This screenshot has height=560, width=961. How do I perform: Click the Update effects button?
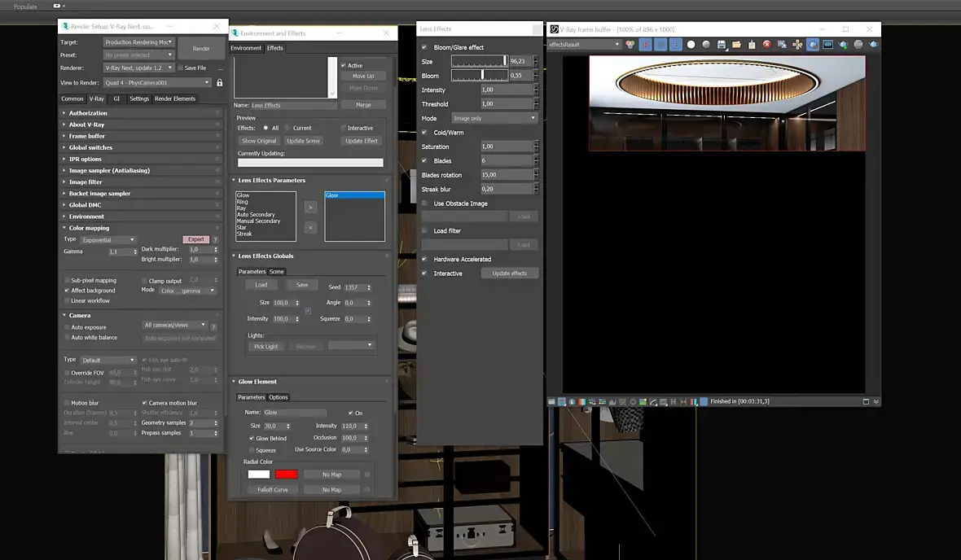click(509, 273)
